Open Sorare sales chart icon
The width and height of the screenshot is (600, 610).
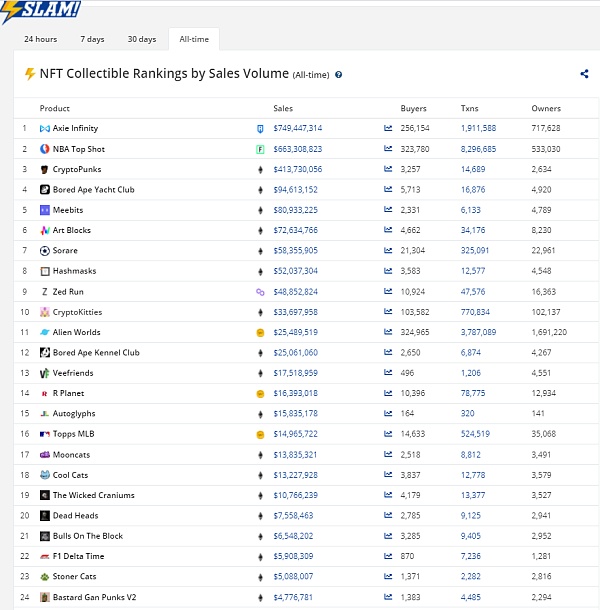click(388, 251)
